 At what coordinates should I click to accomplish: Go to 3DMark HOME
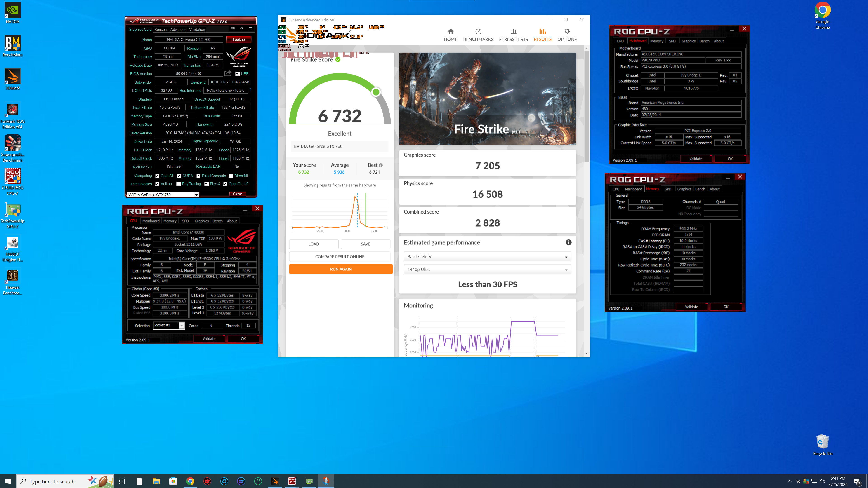[451, 35]
